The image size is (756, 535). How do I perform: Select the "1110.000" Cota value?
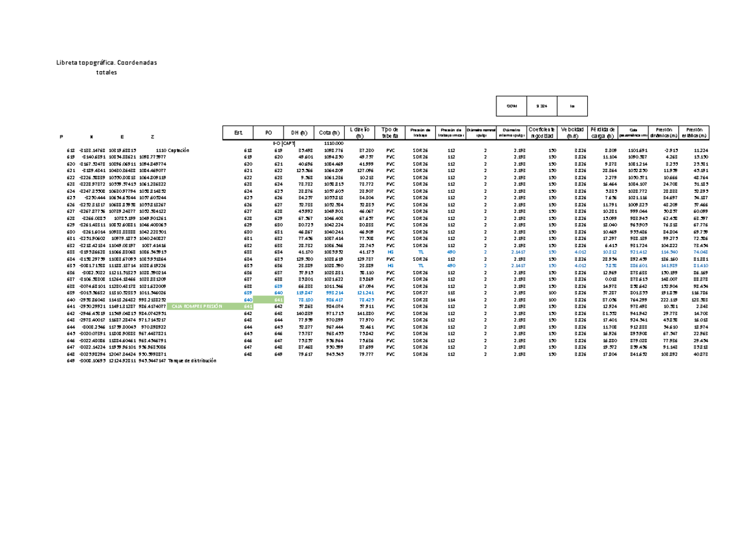[x=333, y=144]
